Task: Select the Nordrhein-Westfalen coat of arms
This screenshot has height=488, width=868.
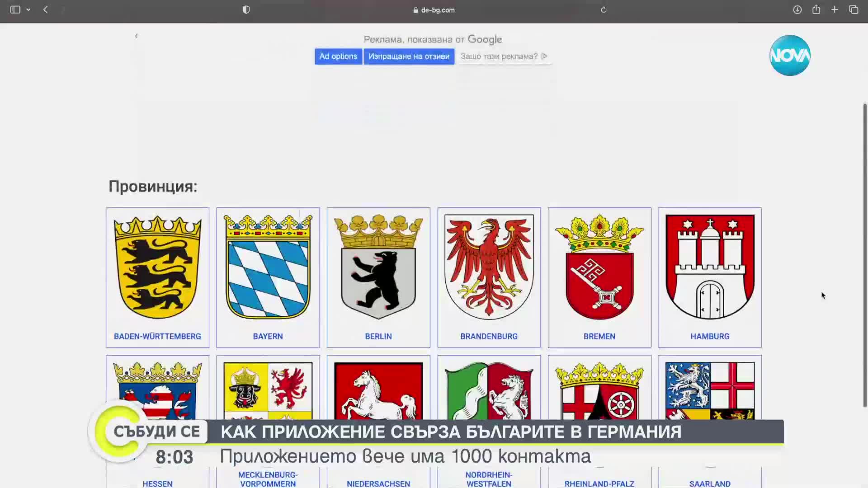Action: tap(489, 391)
